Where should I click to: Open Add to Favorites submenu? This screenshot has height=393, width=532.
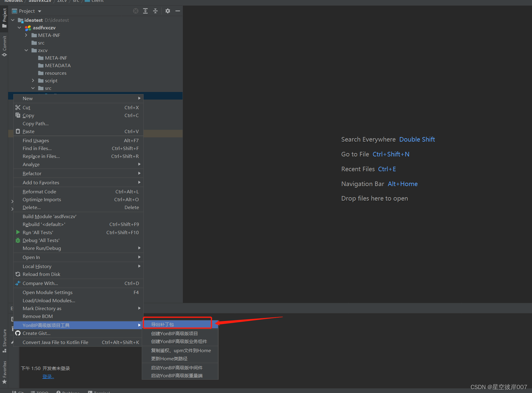click(x=78, y=182)
